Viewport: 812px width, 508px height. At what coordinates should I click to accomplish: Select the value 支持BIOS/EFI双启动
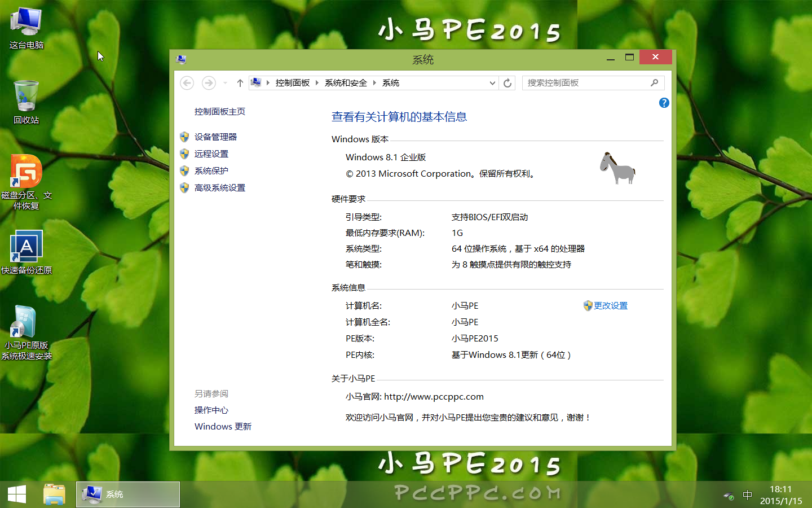pos(490,217)
